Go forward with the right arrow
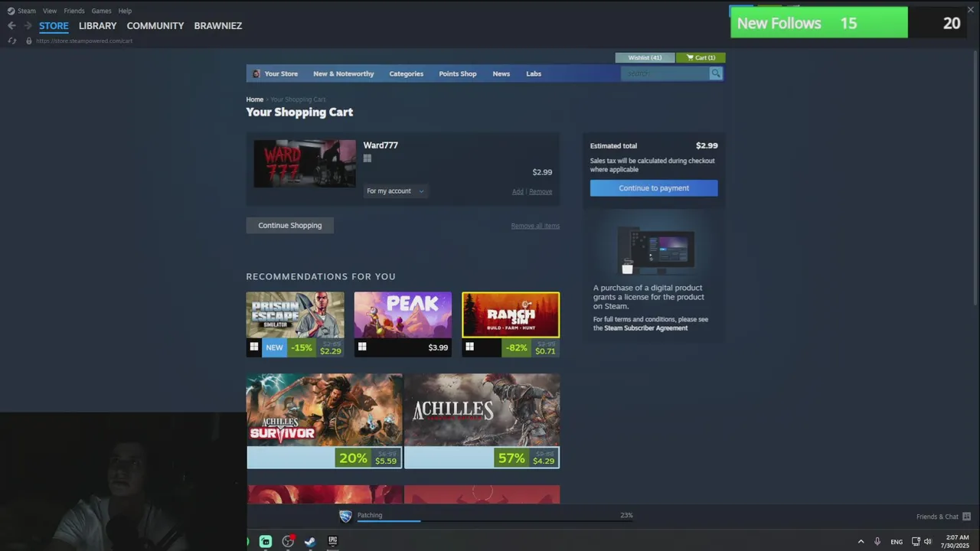980x551 pixels. (28, 25)
